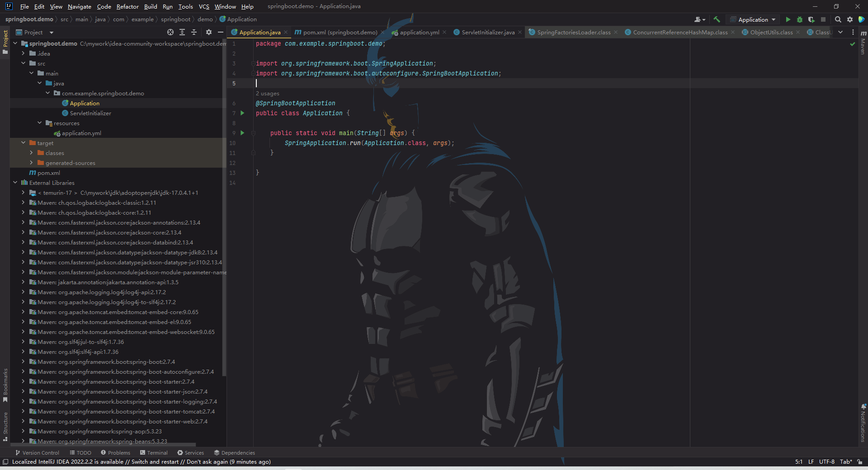Open the Dependencies tool window
Image resolution: width=868 pixels, height=470 pixels.
[x=235, y=452]
